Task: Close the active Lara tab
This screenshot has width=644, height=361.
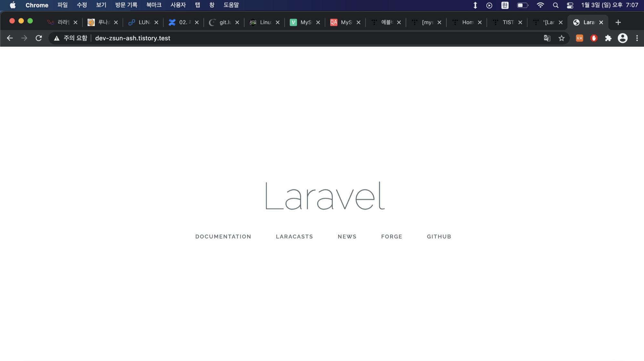Action: coord(601,22)
